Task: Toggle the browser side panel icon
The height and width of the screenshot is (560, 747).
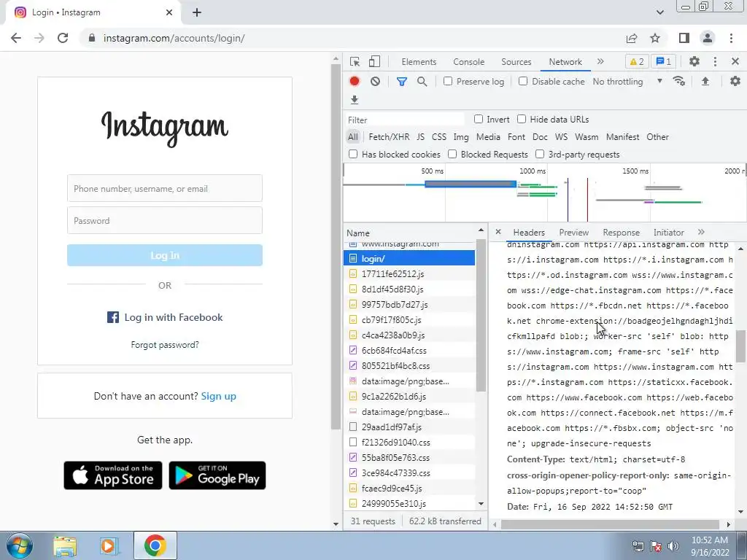Action: coord(684,38)
